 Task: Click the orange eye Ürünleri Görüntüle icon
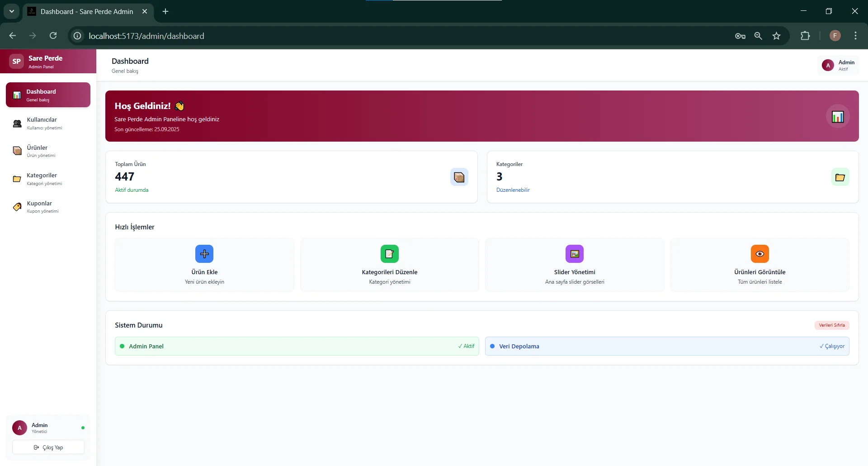coord(760,254)
